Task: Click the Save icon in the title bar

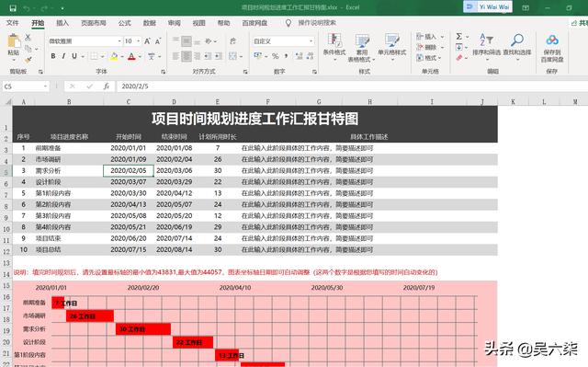Action: point(13,8)
